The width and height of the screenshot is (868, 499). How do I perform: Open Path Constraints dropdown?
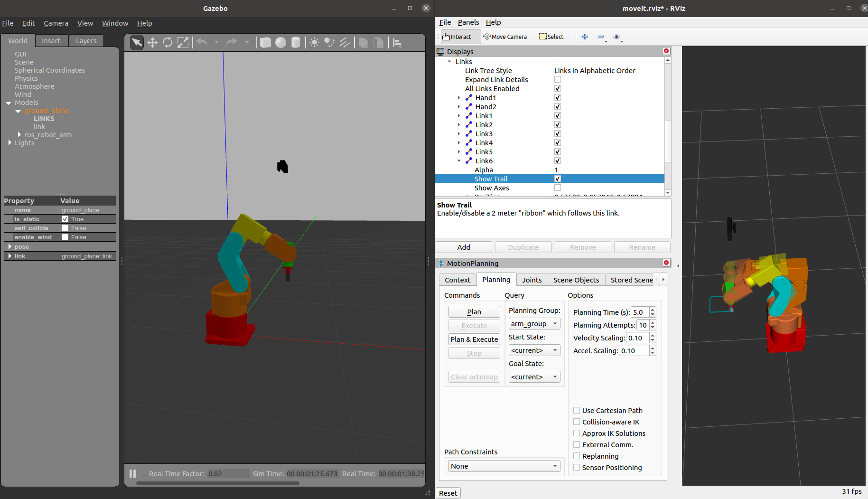pos(504,466)
